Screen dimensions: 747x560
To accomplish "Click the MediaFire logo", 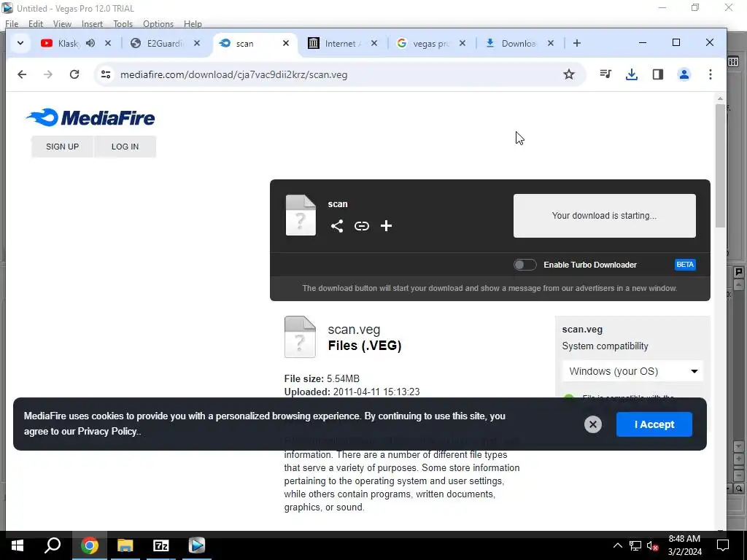I will click(90, 117).
